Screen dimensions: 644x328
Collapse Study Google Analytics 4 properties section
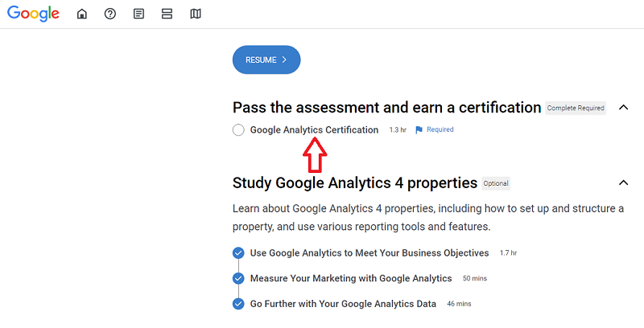tap(623, 182)
